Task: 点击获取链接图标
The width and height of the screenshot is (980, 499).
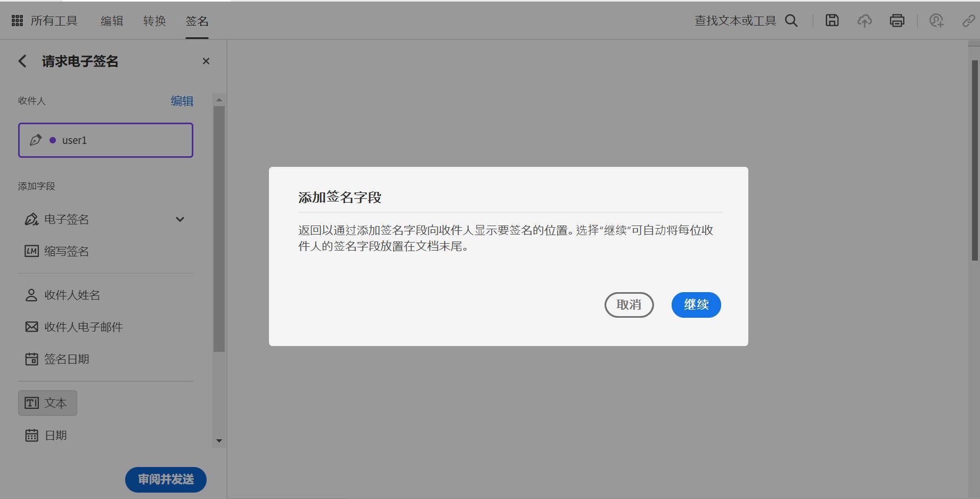Action: (x=968, y=20)
